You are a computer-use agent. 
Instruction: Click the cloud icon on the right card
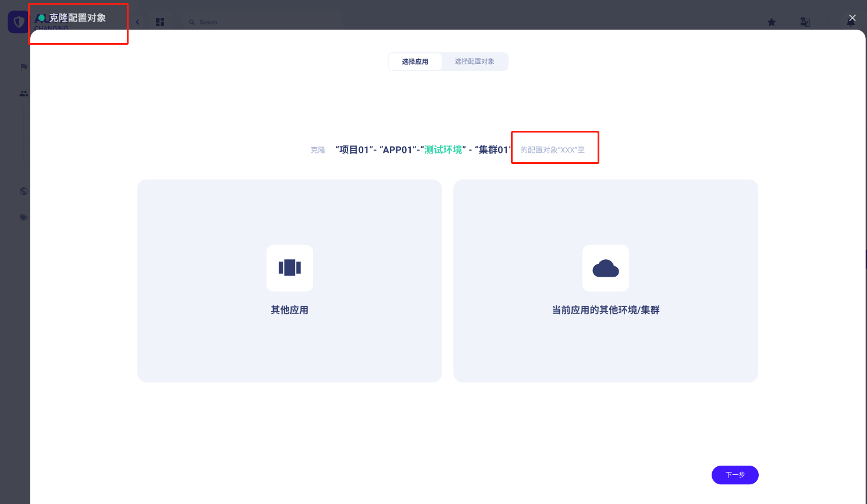point(606,268)
